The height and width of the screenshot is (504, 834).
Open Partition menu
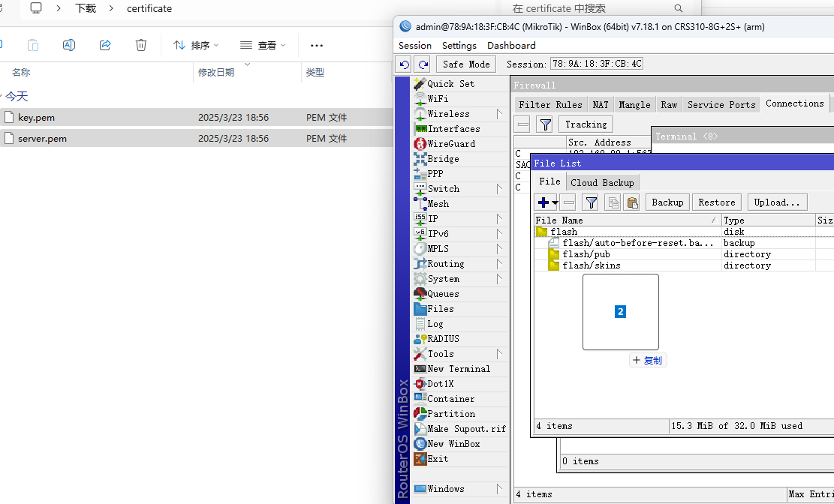[x=461, y=413]
